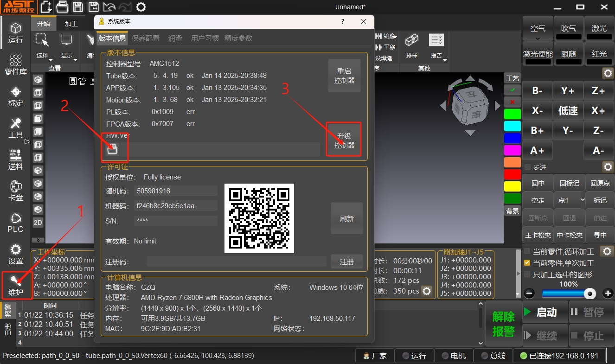Open the 维护 maintenance sidebar icon

16,286
